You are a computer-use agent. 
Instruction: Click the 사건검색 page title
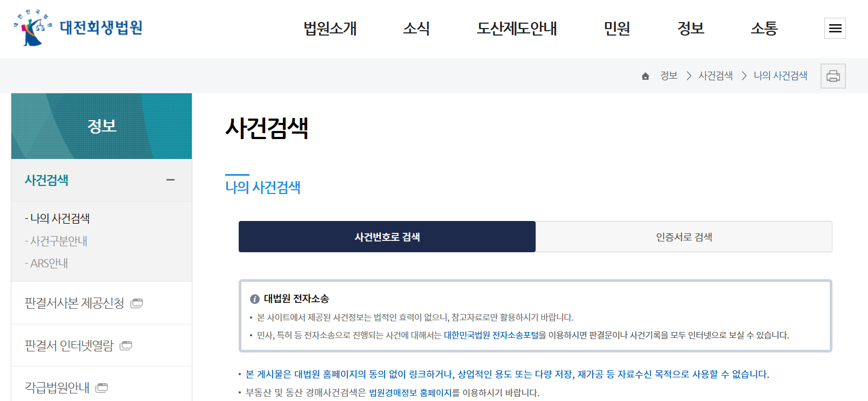[x=267, y=128]
